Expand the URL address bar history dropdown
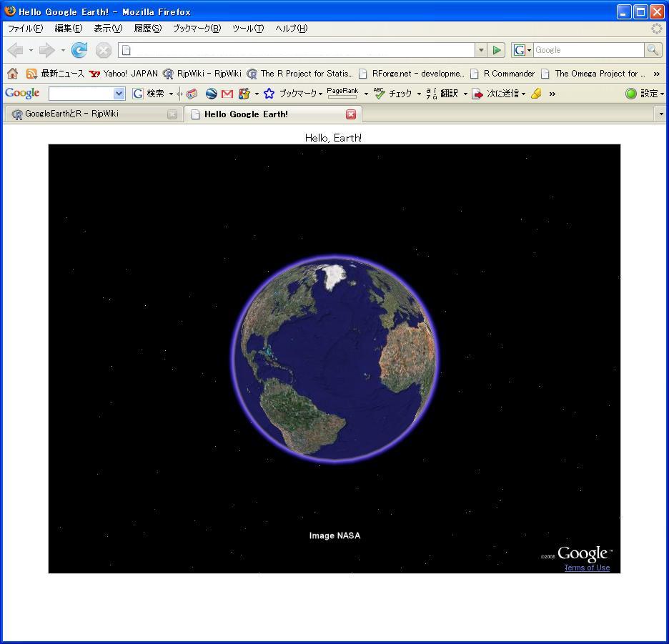 480,50
